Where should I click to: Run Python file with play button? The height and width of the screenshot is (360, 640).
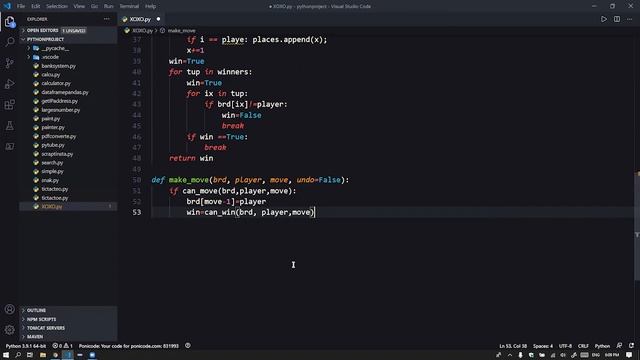[604, 19]
